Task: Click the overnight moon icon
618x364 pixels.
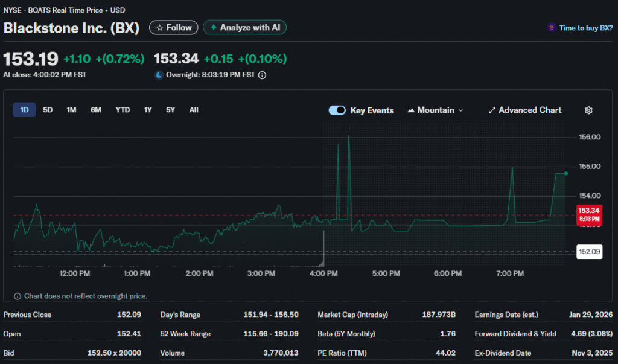Action: [159, 75]
